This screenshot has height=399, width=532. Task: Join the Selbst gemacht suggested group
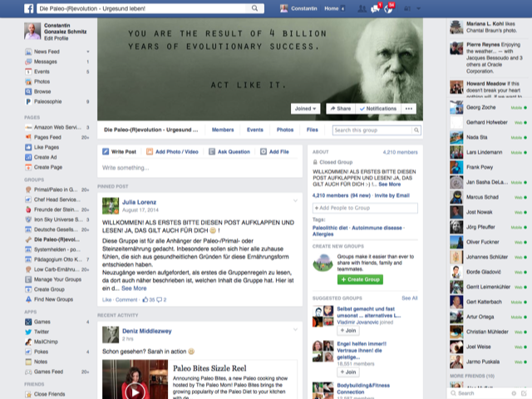click(x=348, y=331)
